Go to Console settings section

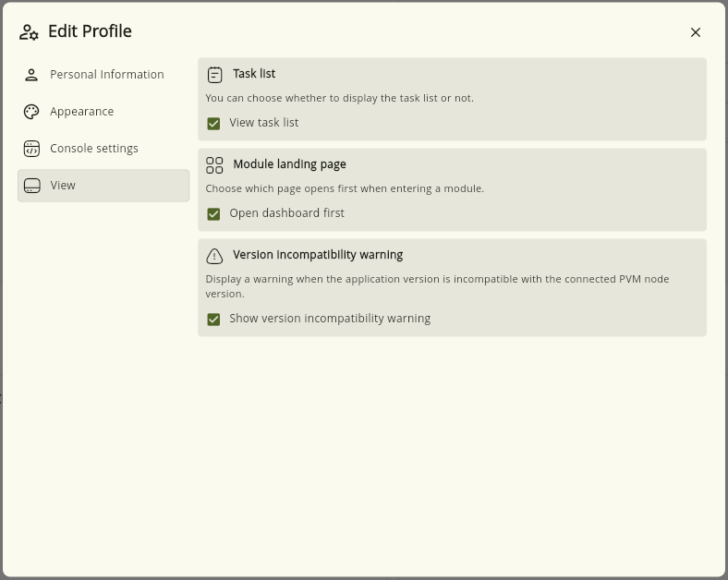[x=103, y=149]
